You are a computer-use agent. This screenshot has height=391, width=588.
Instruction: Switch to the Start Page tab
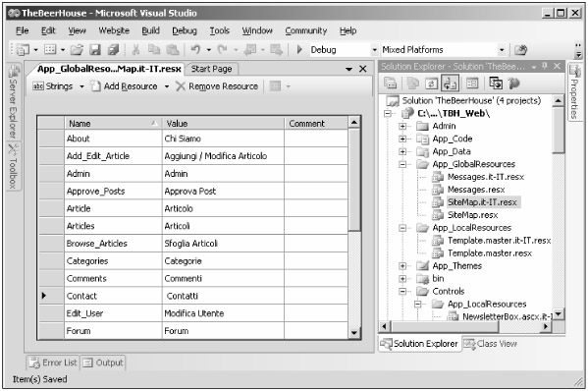211,69
